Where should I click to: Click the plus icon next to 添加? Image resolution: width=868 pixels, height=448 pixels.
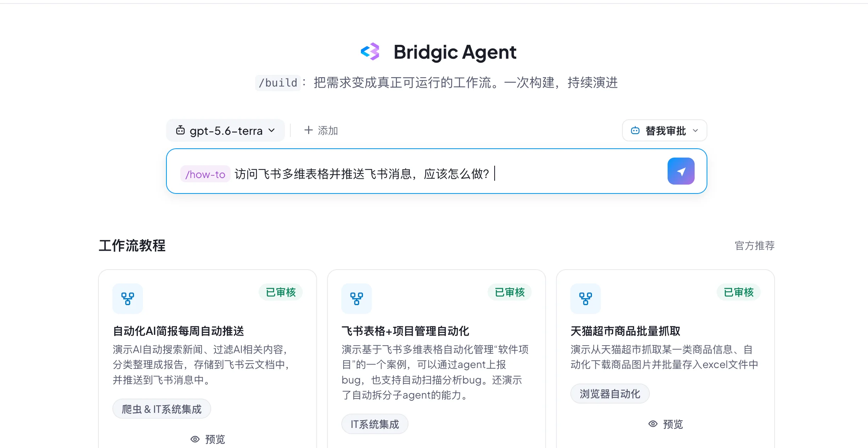[309, 130]
